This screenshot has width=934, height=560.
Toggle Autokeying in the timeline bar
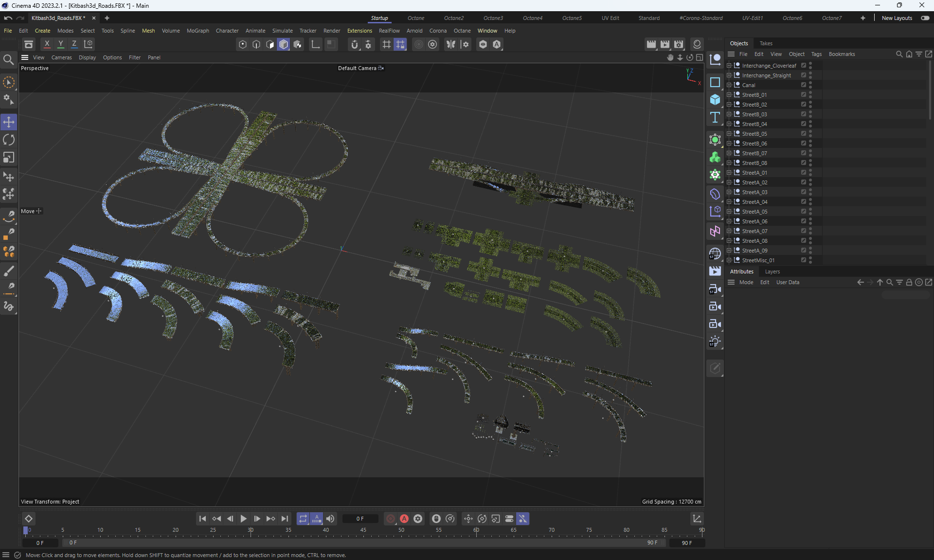click(404, 519)
